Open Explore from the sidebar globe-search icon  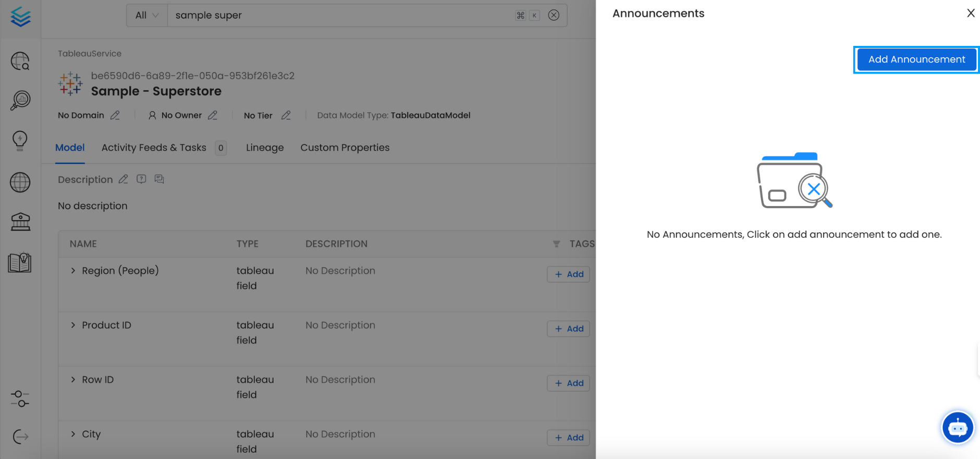20,61
